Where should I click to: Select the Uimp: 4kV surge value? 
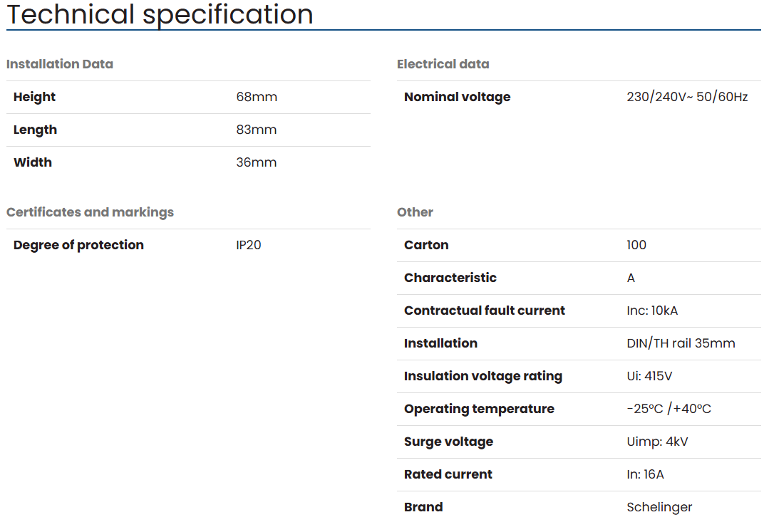(x=657, y=442)
